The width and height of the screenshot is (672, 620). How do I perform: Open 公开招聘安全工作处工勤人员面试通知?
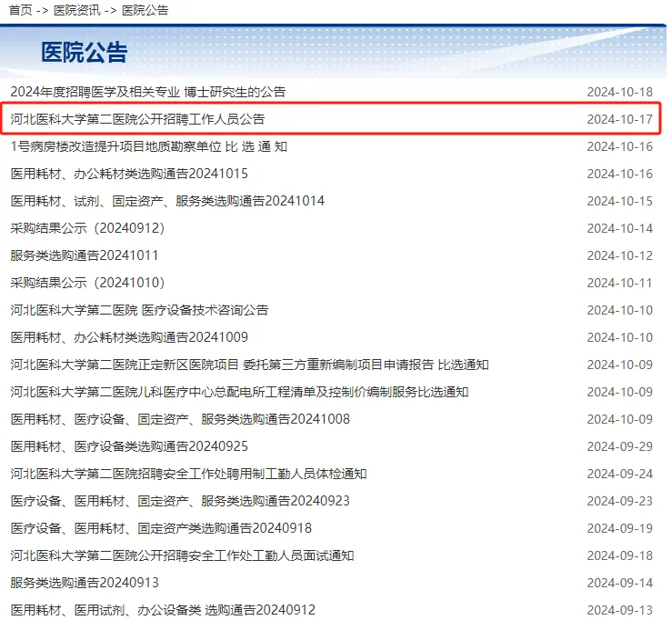pos(182,555)
